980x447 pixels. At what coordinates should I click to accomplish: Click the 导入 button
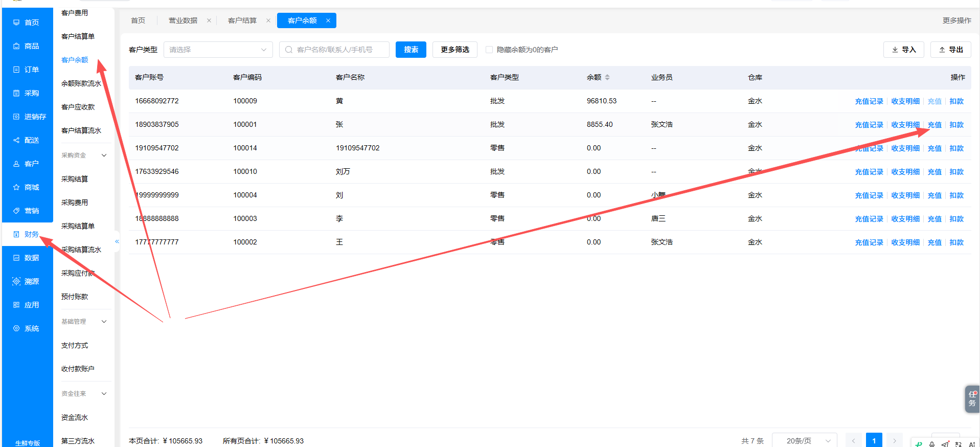(904, 50)
